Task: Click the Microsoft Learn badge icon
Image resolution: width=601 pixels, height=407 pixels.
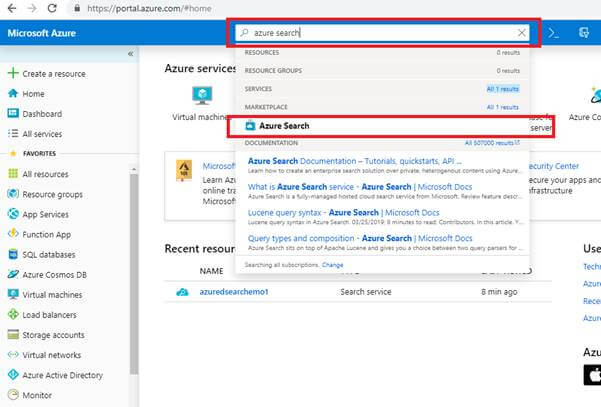Action: coord(184,170)
